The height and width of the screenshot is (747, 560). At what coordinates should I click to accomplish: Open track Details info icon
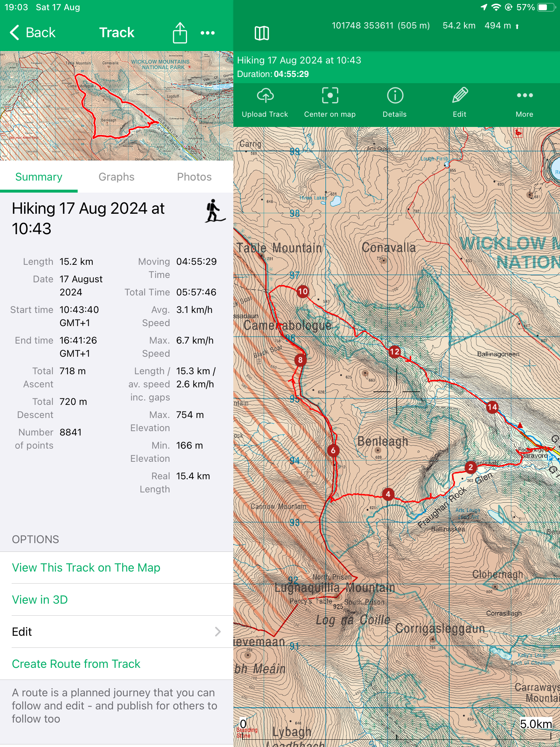click(395, 96)
